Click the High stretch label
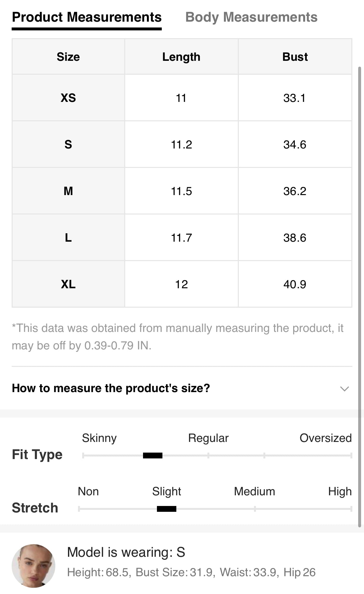Image resolution: width=364 pixels, height=594 pixels. [340, 491]
